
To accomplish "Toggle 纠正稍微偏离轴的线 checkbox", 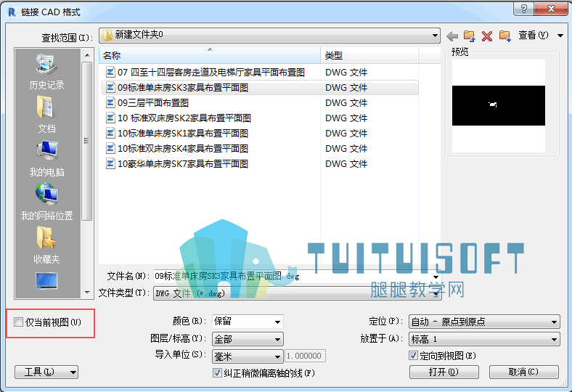I will (x=217, y=372).
